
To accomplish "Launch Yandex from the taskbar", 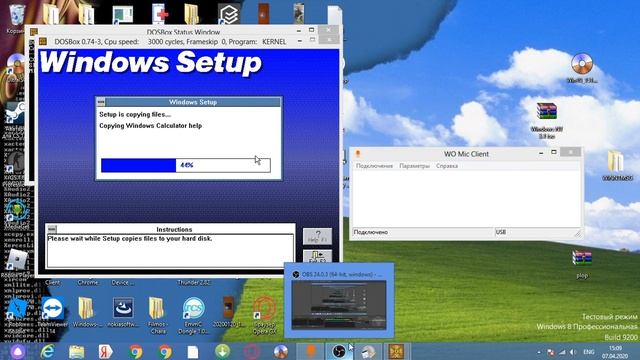I will tap(106, 351).
